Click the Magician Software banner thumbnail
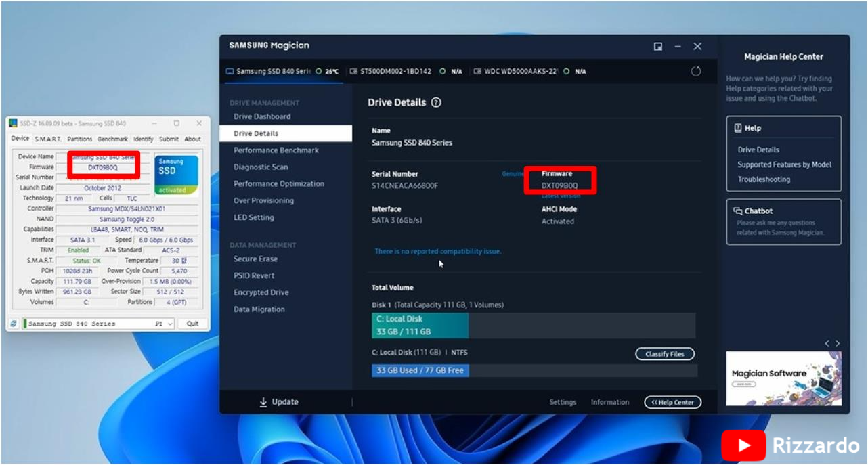The height and width of the screenshot is (465, 868). tap(784, 378)
